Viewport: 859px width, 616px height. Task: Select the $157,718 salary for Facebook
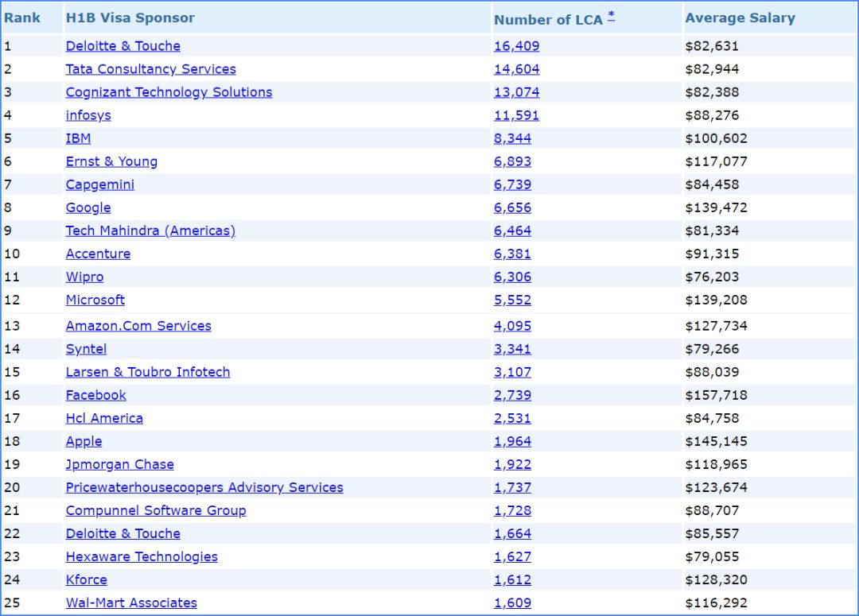pyautogui.click(x=716, y=395)
